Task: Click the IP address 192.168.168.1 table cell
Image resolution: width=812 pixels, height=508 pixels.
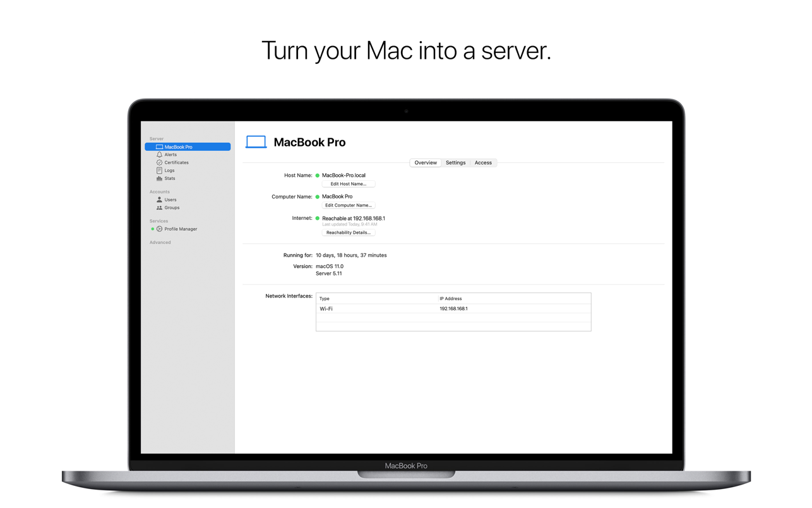Action: click(x=454, y=309)
